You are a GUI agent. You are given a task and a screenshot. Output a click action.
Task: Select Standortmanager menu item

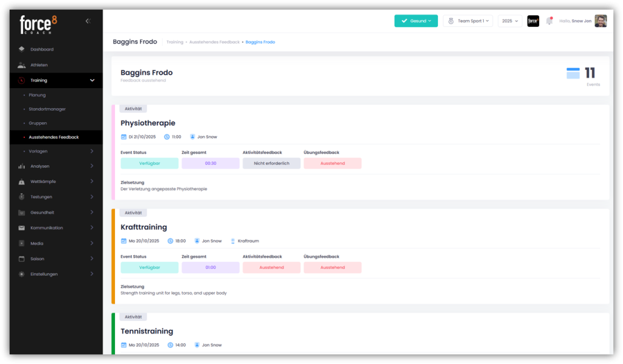pos(47,109)
